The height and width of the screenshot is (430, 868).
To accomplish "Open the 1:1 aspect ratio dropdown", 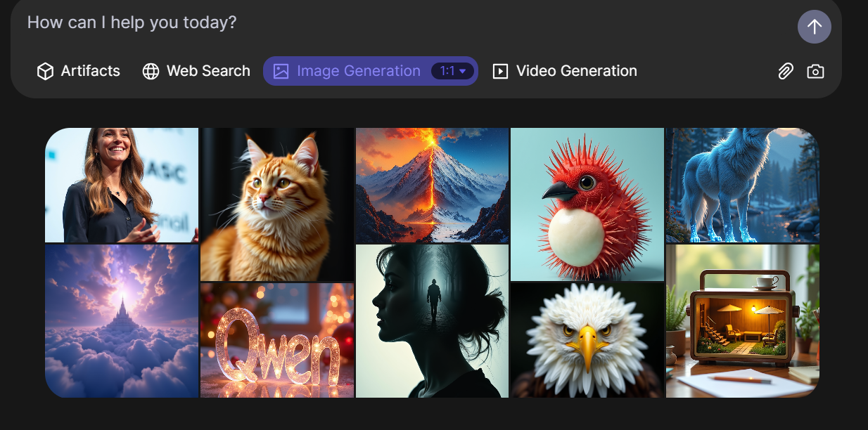I will 453,71.
